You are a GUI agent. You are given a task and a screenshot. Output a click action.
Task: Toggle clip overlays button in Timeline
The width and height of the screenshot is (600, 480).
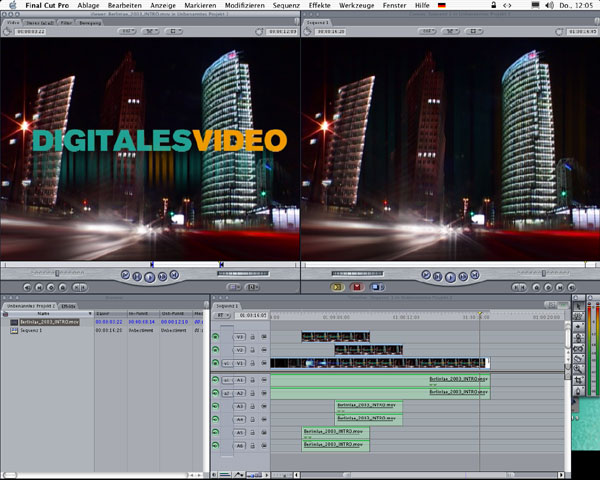tap(239, 475)
